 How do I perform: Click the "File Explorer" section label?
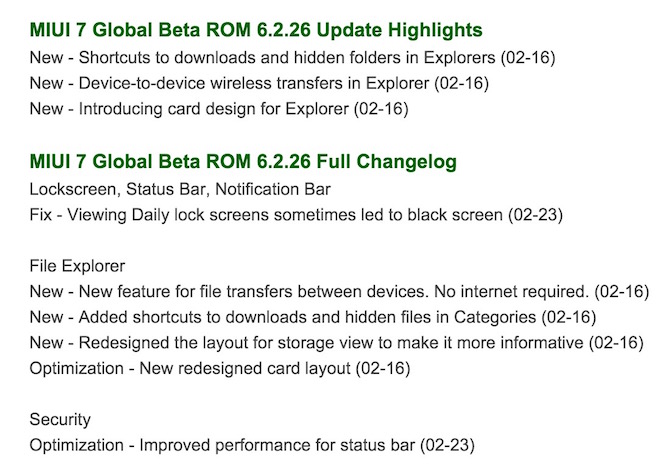(76, 266)
